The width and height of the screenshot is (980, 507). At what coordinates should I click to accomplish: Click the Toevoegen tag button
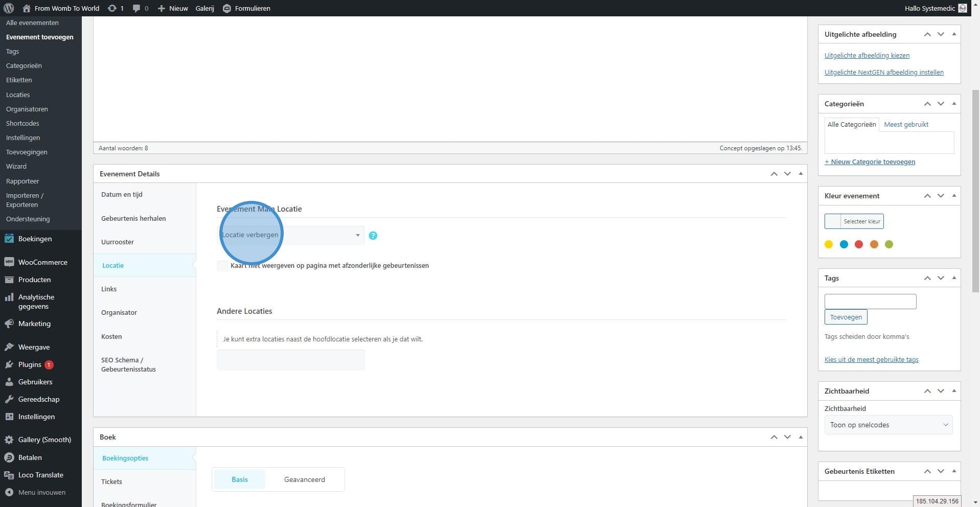846,317
